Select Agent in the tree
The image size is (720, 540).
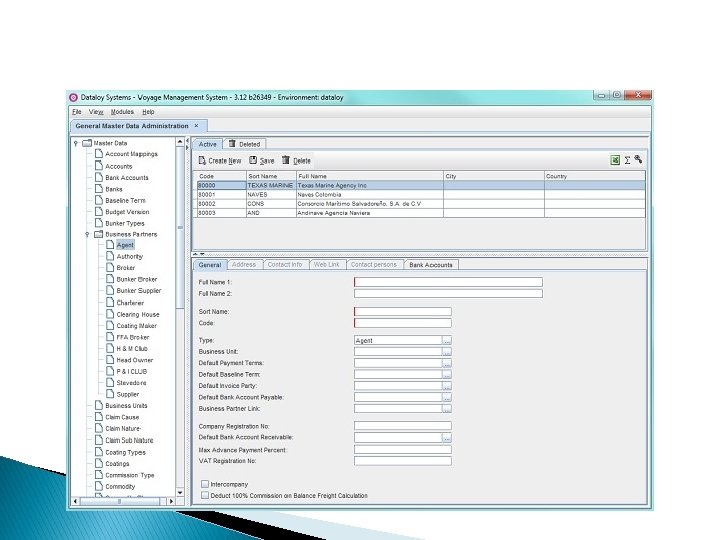coord(125,245)
